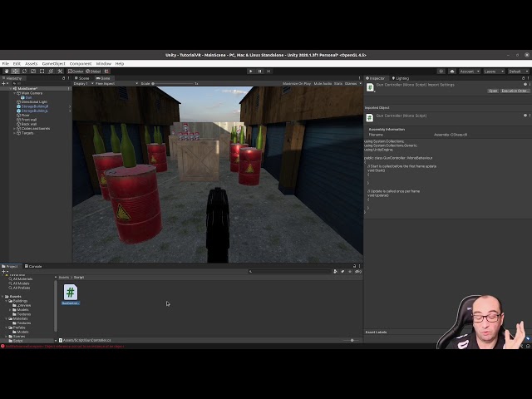Toggle hidden packages visibility icon in Project

pyautogui.click(x=357, y=272)
